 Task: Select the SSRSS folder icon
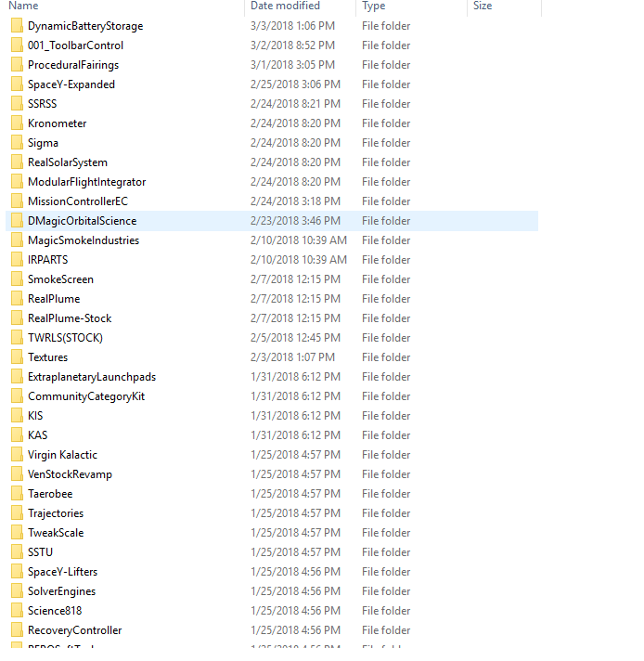point(17,104)
